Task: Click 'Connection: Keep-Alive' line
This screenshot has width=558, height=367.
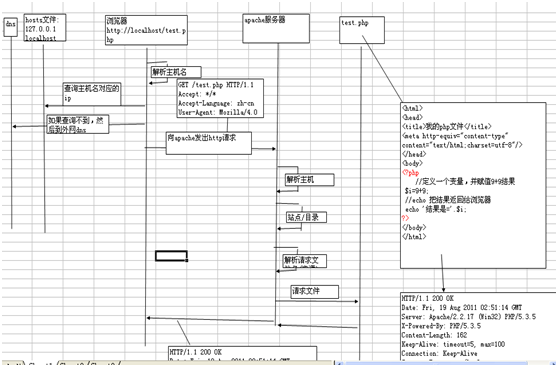Action: point(439,354)
